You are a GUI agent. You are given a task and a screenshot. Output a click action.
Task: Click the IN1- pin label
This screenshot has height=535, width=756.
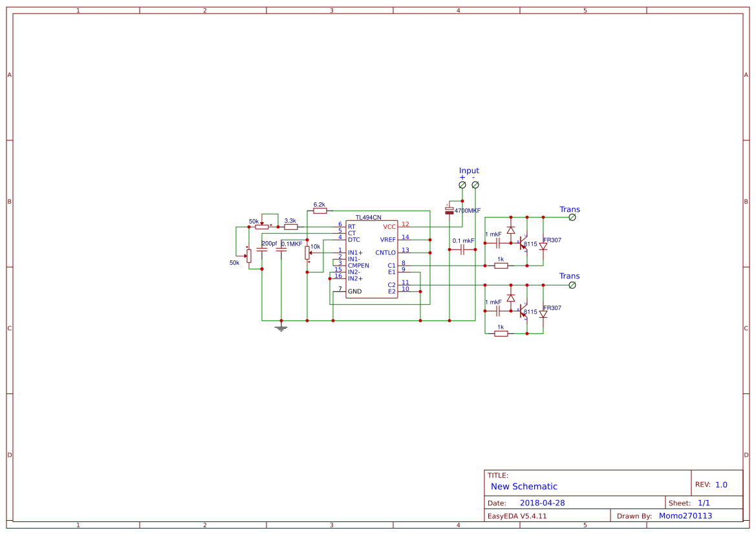point(354,259)
